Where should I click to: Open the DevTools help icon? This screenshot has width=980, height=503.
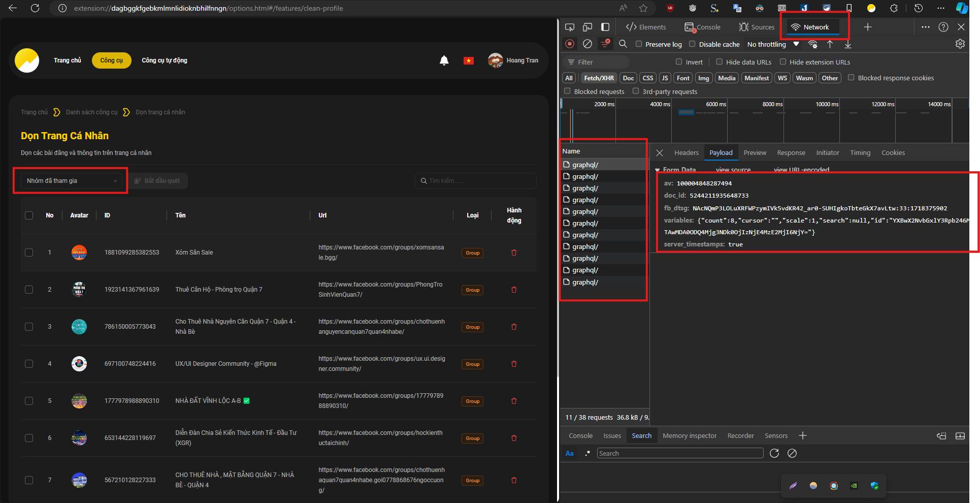(x=943, y=27)
